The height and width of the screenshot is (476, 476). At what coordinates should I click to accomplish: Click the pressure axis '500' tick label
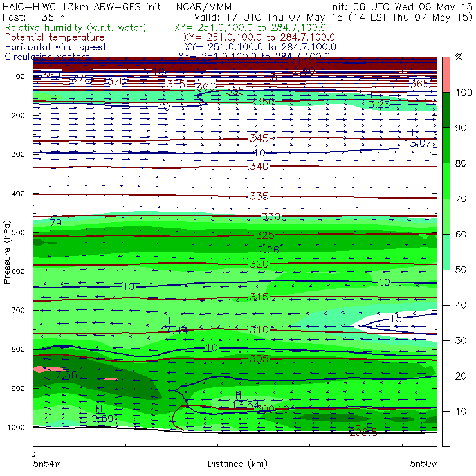pyautogui.click(x=18, y=232)
